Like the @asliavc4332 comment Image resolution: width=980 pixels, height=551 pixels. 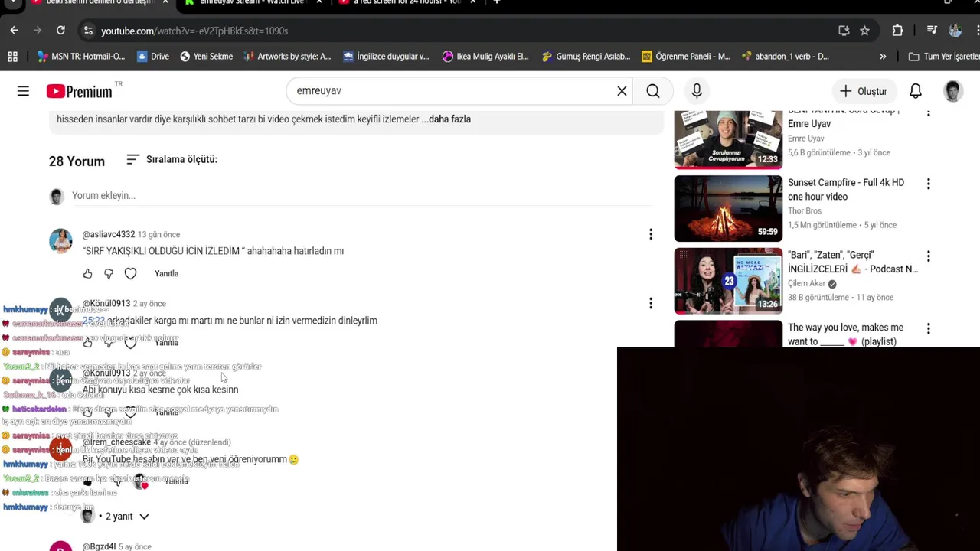click(87, 273)
